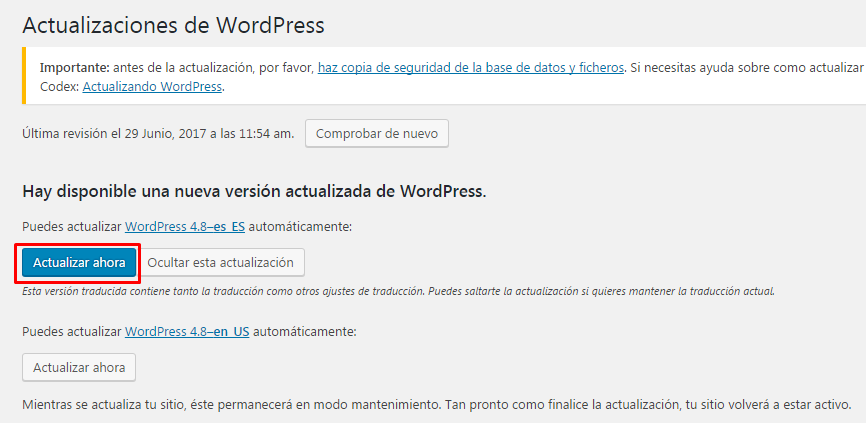
Task: Click 'Comprobar de nuevo' button
Action: point(377,134)
